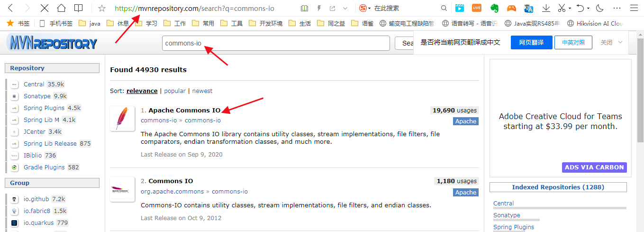644x232 pixels.
Task: Click the 19,690 usages link
Action: click(454, 111)
